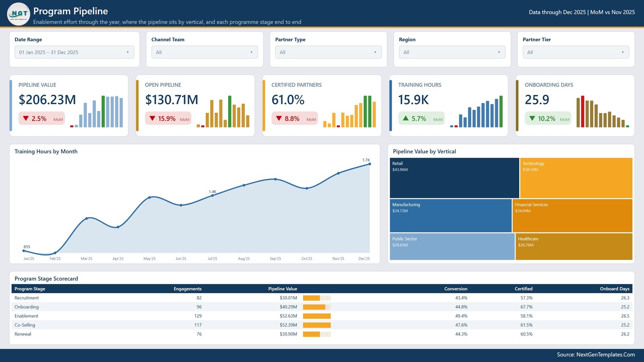Click the Enablement pipeline value bar

coord(317,316)
